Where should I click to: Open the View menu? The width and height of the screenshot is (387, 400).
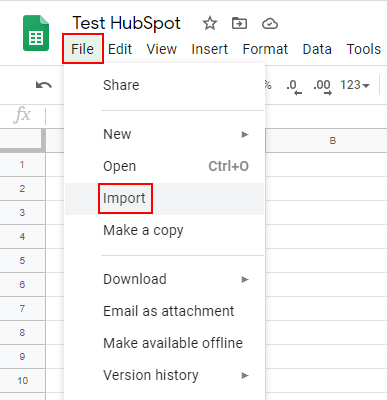coord(162,49)
